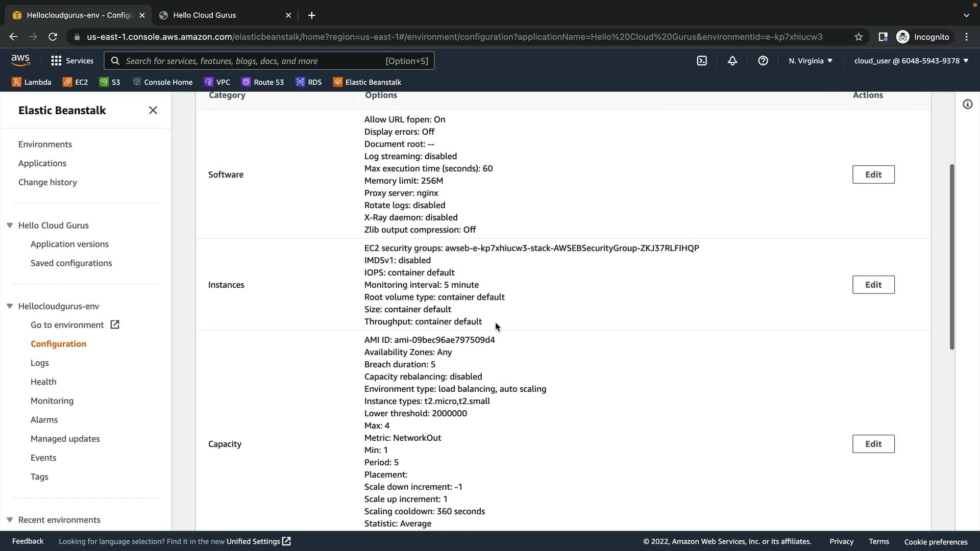The image size is (980, 551).
Task: Edit the Software configuration
Action: 873,174
